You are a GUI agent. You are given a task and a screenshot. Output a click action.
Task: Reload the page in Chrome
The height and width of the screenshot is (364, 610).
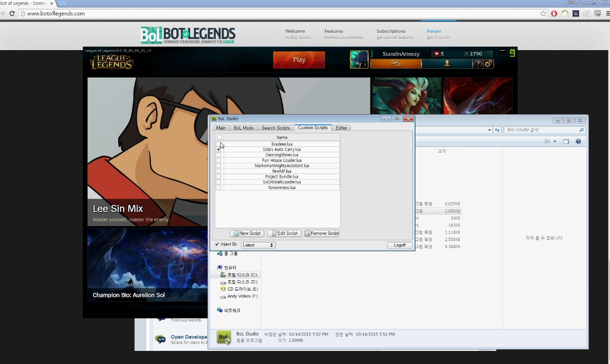pos(12,14)
